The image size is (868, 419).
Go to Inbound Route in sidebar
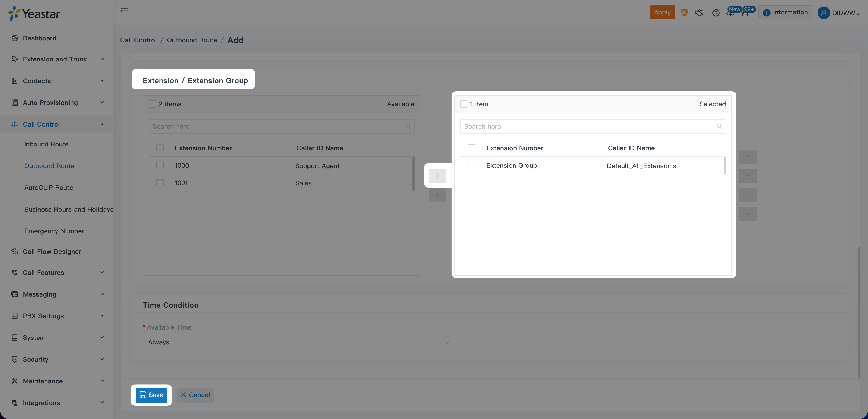[x=46, y=144]
